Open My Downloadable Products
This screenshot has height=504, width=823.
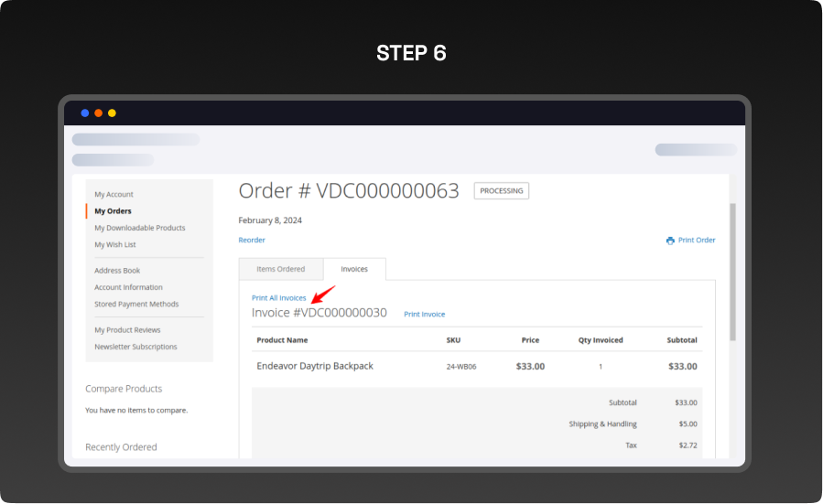[x=139, y=228]
